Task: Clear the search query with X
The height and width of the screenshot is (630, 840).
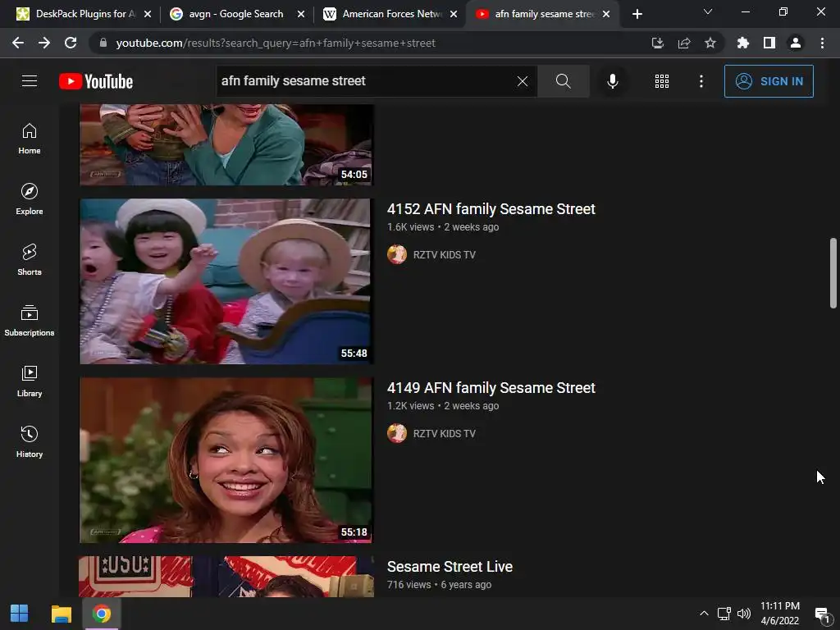Action: point(523,81)
